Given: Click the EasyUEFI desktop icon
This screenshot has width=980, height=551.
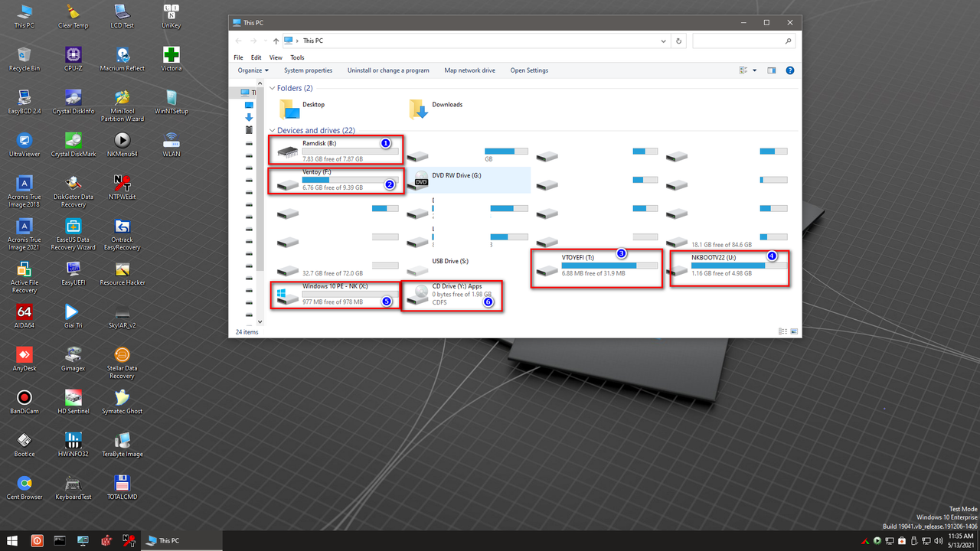Looking at the screenshot, I should [x=73, y=274].
